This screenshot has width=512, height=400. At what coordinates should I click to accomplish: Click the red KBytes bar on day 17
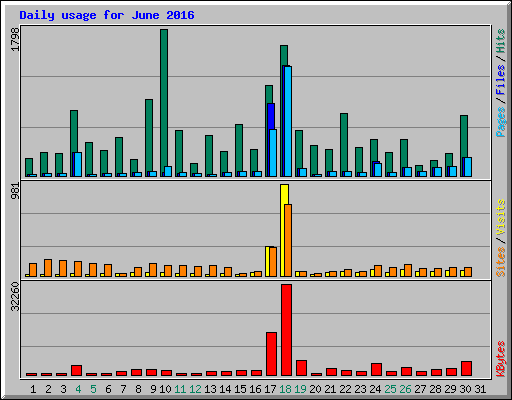pos(271,354)
